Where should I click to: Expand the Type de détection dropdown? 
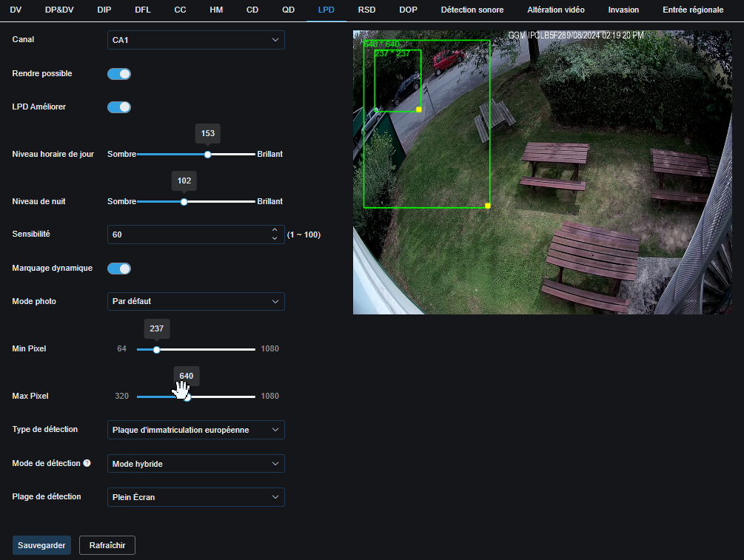click(x=195, y=430)
